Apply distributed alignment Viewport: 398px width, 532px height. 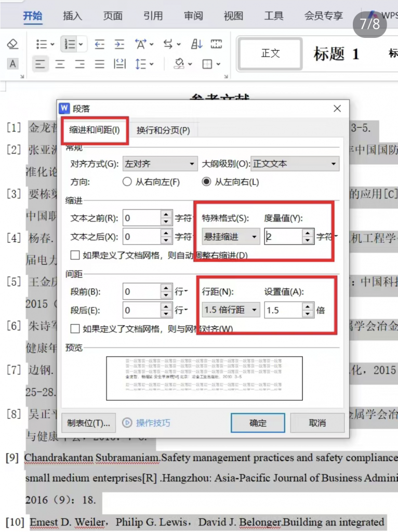[120, 64]
